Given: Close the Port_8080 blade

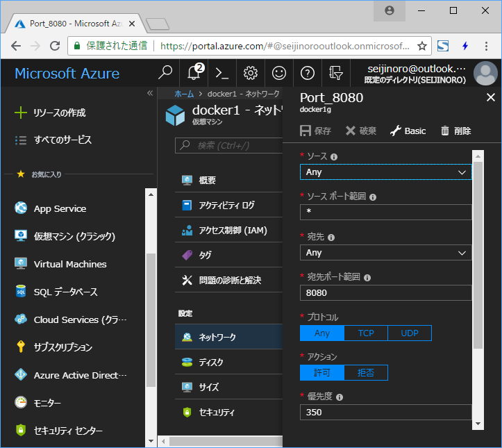Looking at the screenshot, I should tap(490, 97).
